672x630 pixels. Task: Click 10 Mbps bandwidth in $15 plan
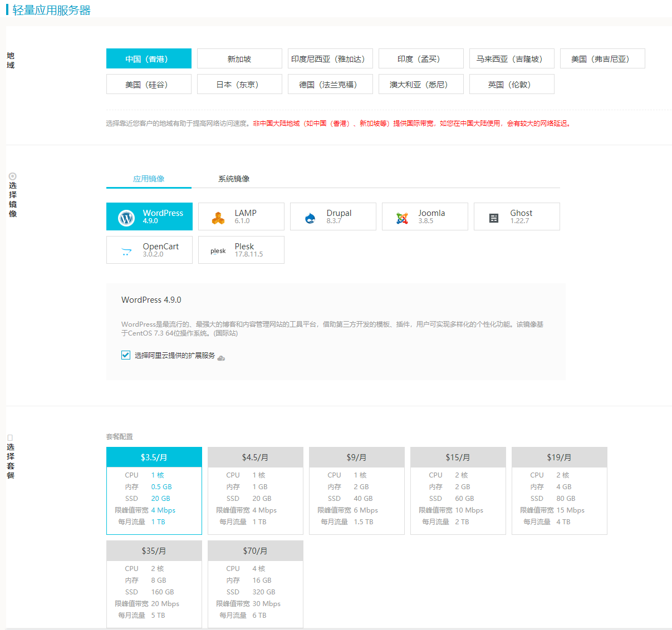(469, 510)
